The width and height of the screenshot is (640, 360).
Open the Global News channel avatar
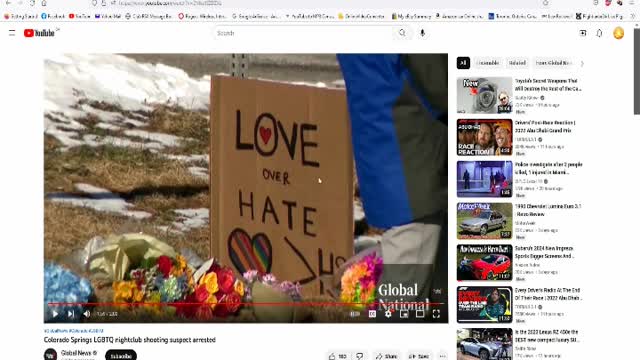pos(50,354)
